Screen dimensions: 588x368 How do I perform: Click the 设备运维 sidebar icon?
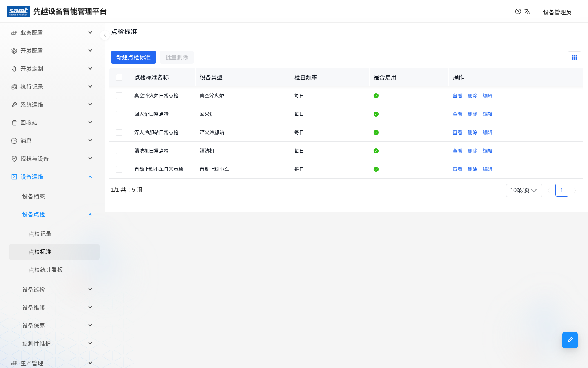pos(14,177)
